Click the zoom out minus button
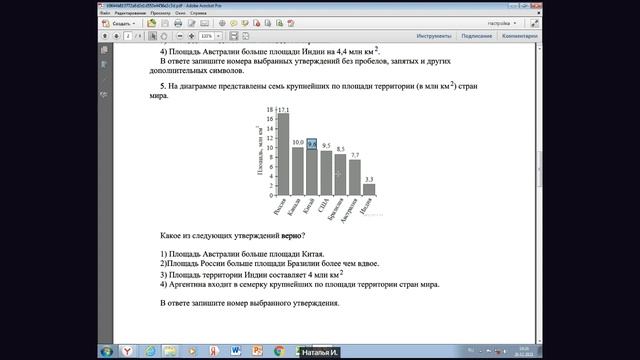This screenshot has height=360, width=640. tap(180, 36)
